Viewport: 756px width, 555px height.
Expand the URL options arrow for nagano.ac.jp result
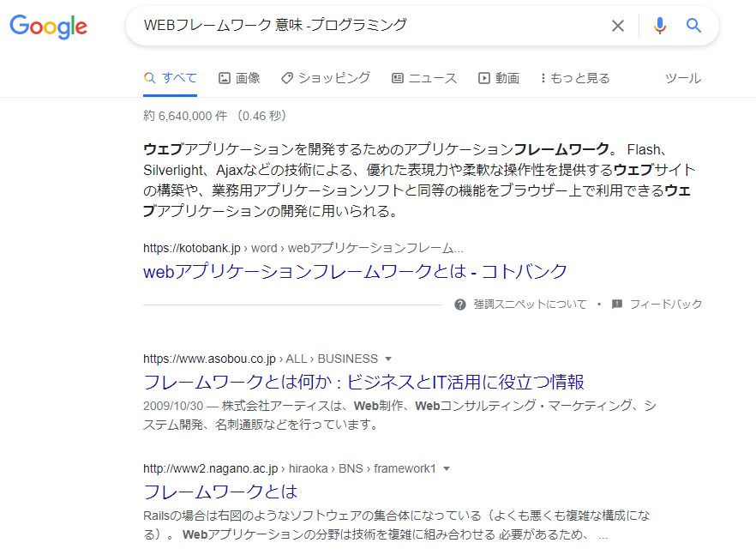(449, 468)
